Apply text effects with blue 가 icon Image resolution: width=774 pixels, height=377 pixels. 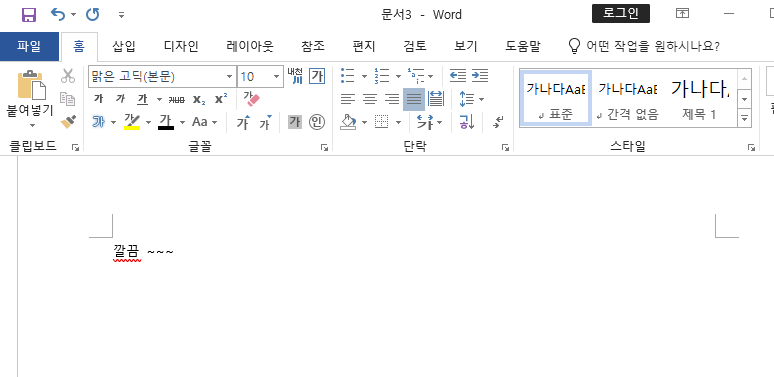[98, 121]
